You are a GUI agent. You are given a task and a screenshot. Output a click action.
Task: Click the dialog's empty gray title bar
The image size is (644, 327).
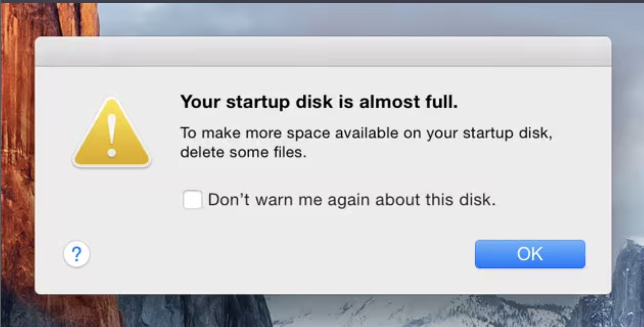(x=323, y=52)
